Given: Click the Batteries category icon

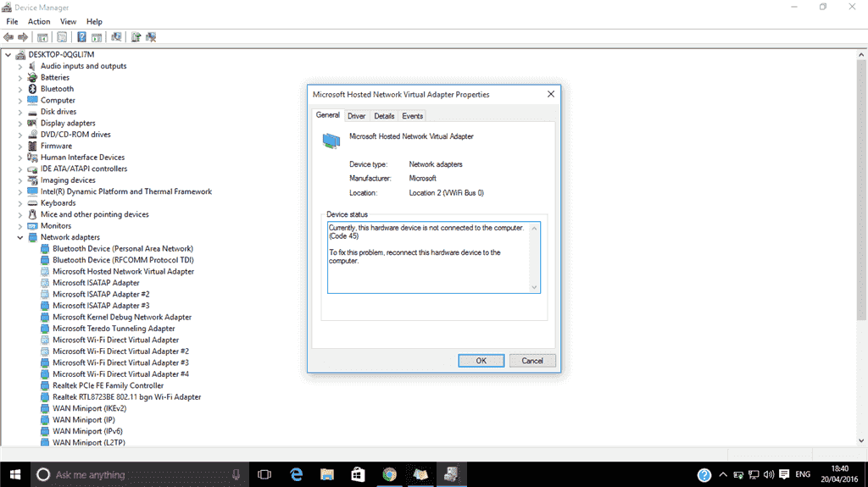Looking at the screenshot, I should tap(33, 77).
